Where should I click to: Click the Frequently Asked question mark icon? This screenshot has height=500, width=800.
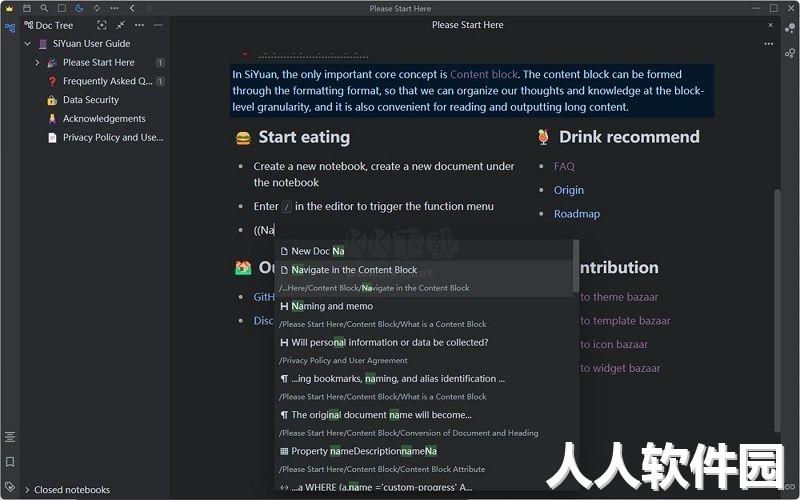click(x=52, y=81)
